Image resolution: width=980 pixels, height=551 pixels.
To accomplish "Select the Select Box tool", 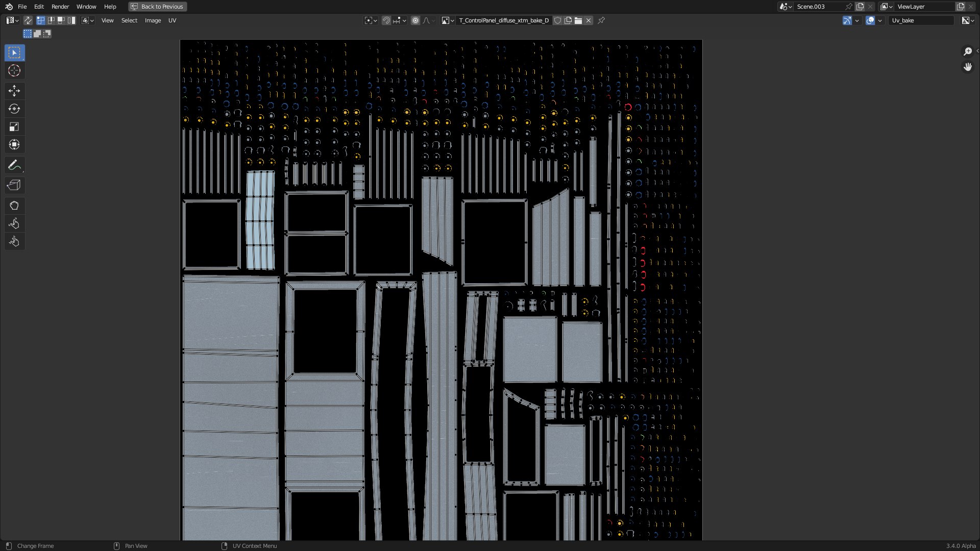I will click(14, 53).
